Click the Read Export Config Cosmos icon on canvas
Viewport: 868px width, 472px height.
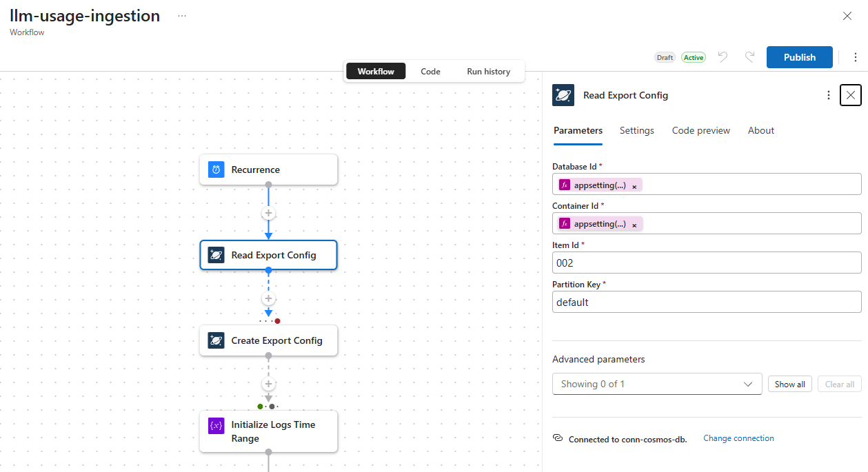coord(216,255)
